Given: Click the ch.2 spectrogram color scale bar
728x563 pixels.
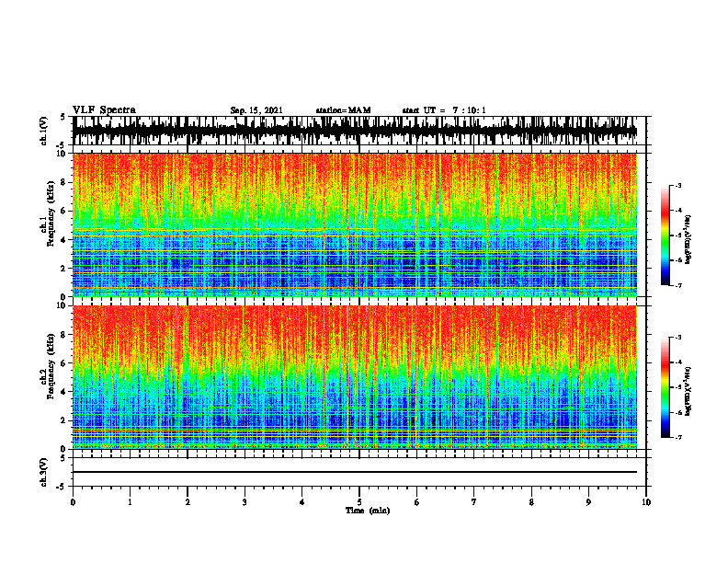Looking at the screenshot, I should coord(665,387).
